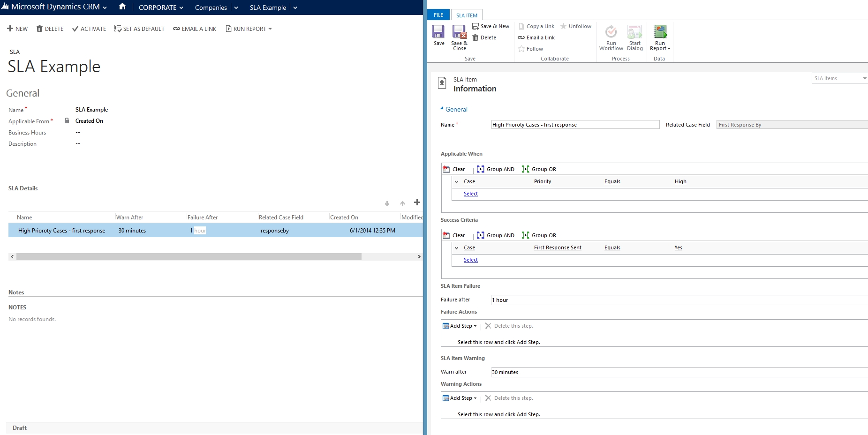Add a new SLA detail with plus icon
Viewport: 868px width, 435px height.
point(417,202)
